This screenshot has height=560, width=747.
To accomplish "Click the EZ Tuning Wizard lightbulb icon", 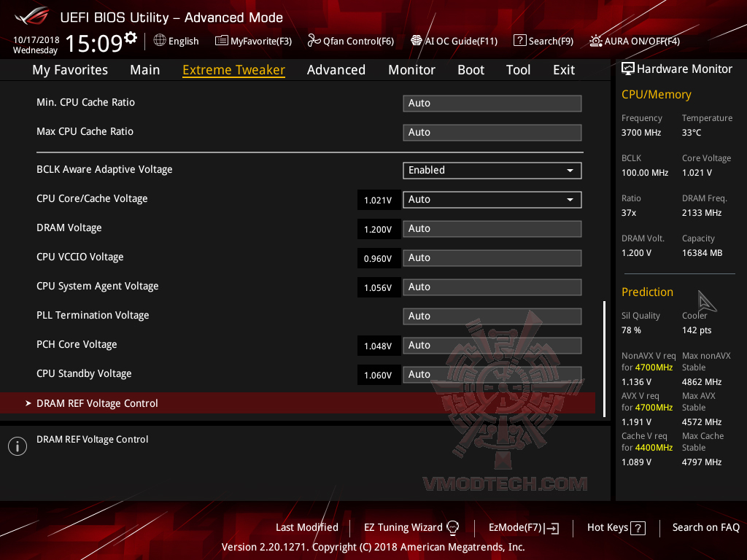I will [452, 528].
